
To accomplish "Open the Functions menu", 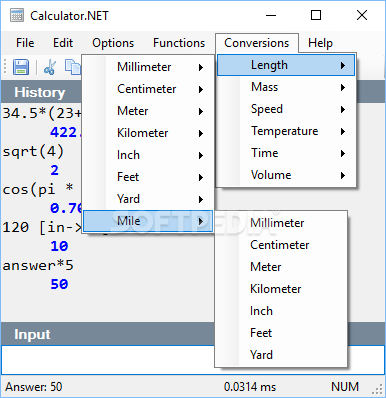I will tap(179, 43).
